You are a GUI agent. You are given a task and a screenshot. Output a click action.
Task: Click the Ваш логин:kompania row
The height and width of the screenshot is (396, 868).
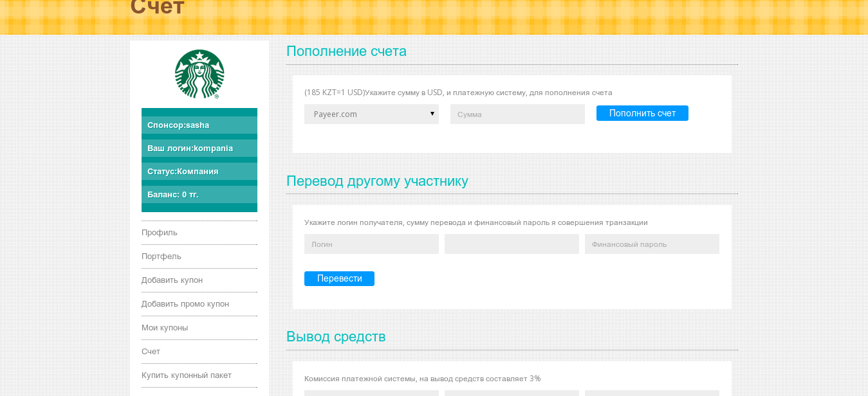(199, 148)
